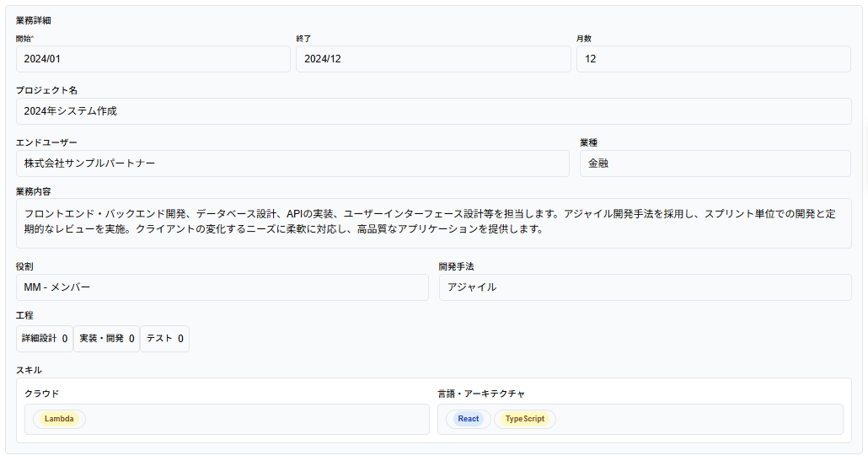This screenshot has height=461, width=868.
Task: Click the プロジェクト名 label
Action: click(x=46, y=90)
